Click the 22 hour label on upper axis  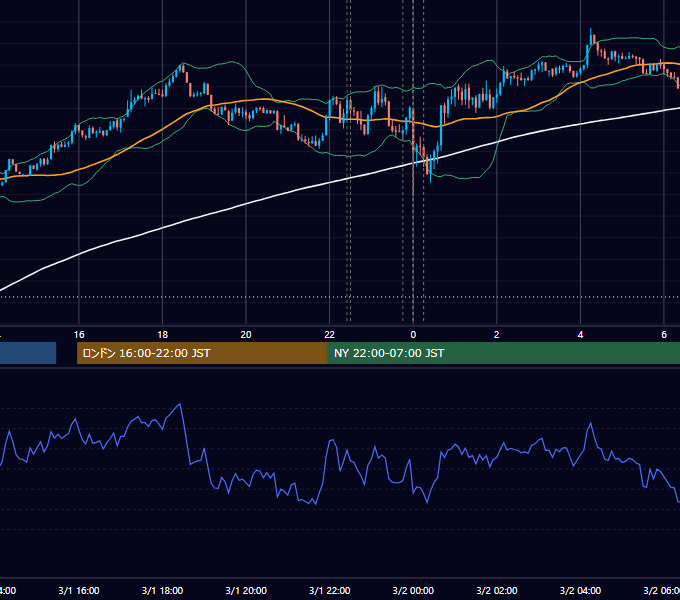[330, 335]
